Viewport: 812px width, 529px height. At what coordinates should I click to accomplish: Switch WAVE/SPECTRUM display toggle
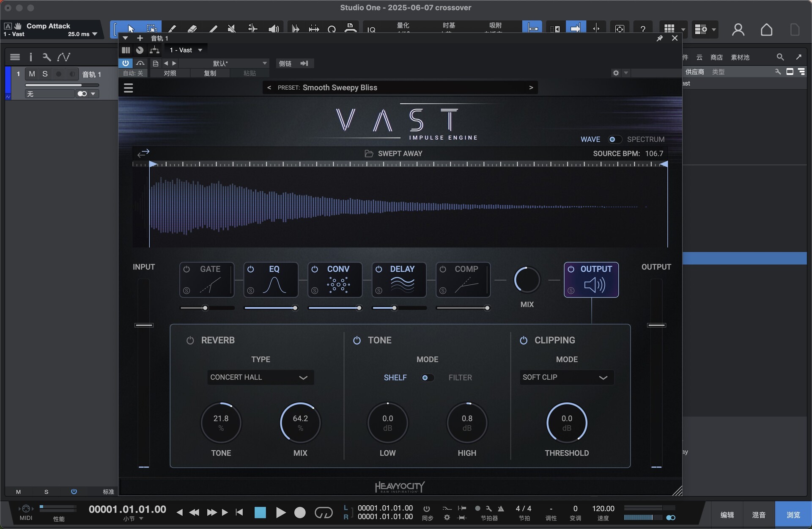coord(614,139)
